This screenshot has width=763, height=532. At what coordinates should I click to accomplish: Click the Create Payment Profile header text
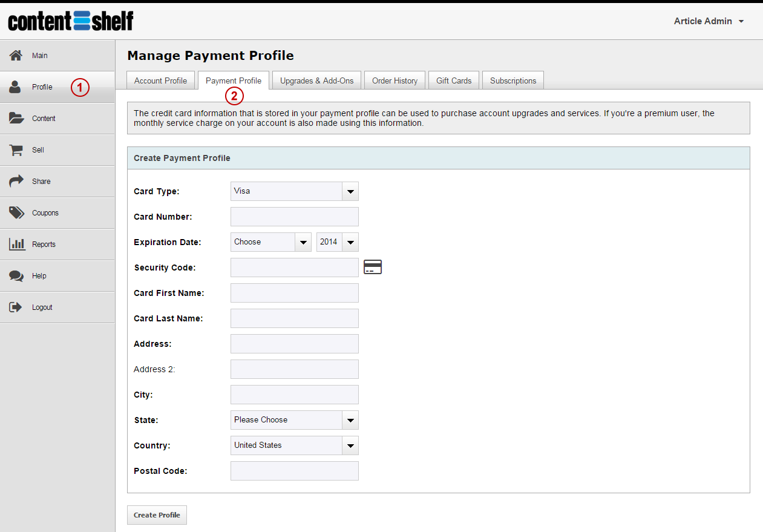point(182,158)
